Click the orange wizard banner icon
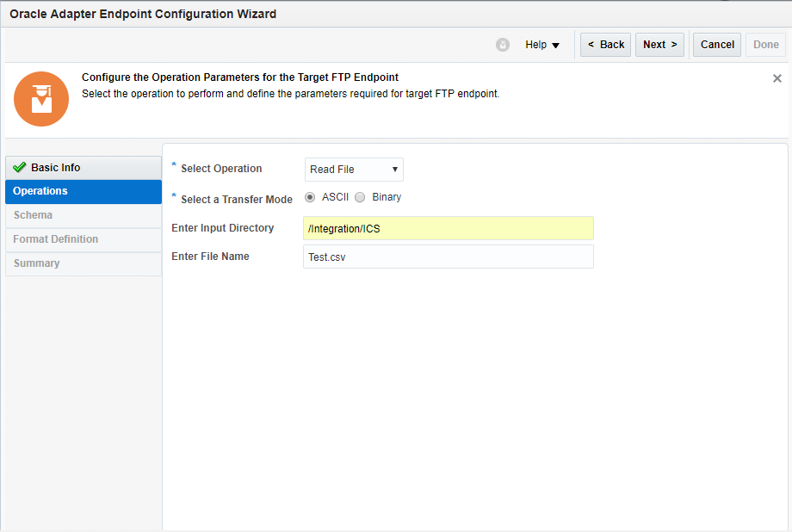 click(x=40, y=98)
